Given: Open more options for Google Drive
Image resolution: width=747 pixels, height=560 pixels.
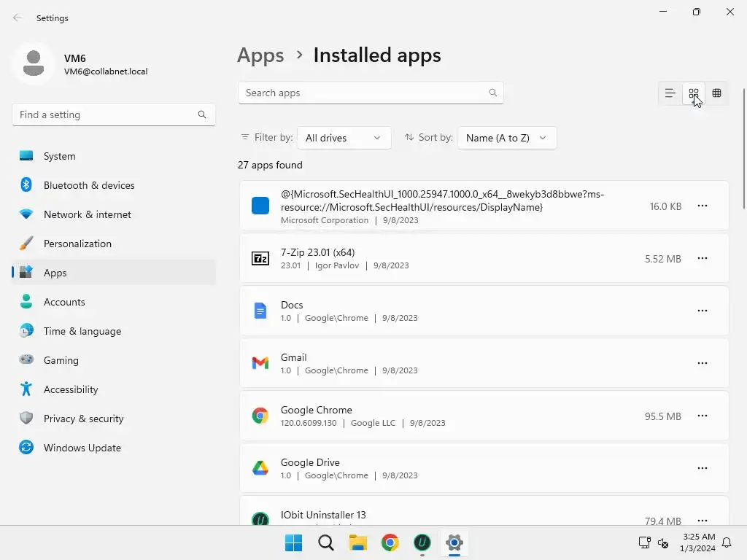Looking at the screenshot, I should tap(703, 468).
